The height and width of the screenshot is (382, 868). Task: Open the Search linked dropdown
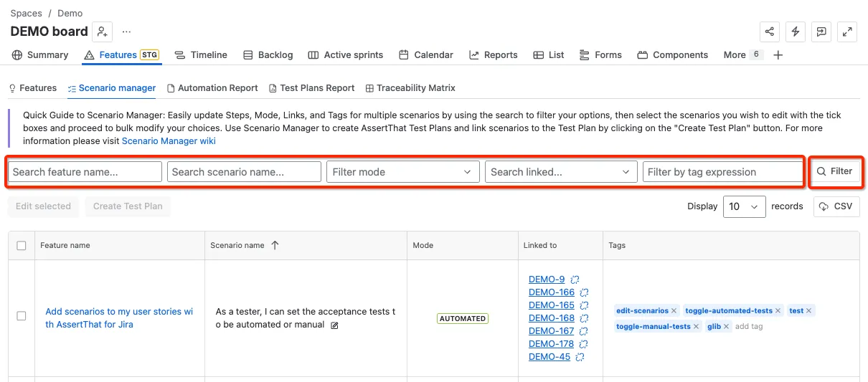tap(561, 172)
